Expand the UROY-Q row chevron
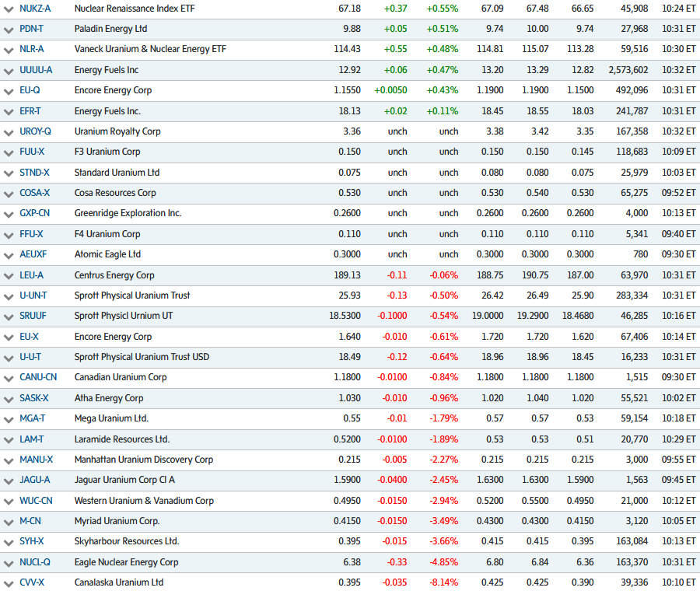700x591 pixels. tap(9, 132)
